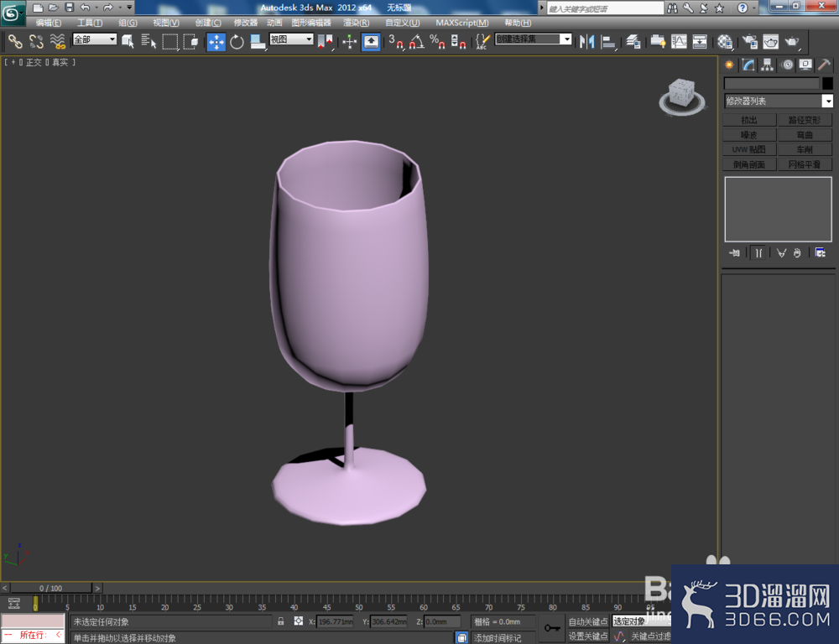Select the Bind to Space Warp tool

tap(57, 41)
